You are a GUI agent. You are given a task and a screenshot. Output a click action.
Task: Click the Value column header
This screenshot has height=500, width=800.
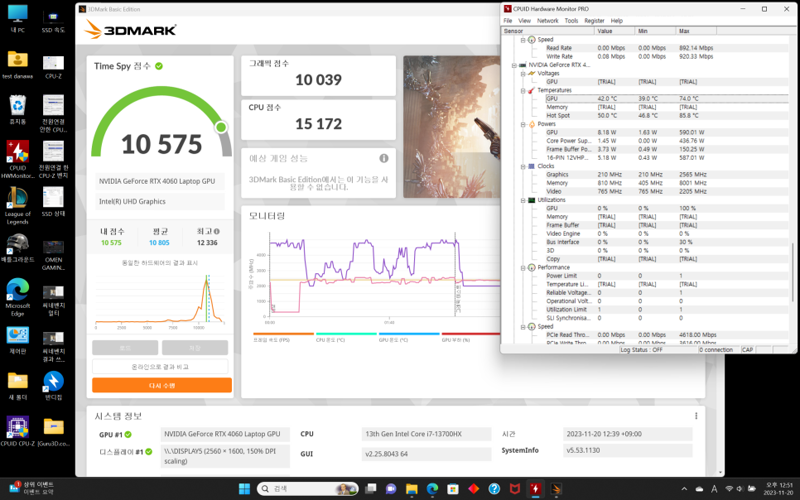[615, 31]
